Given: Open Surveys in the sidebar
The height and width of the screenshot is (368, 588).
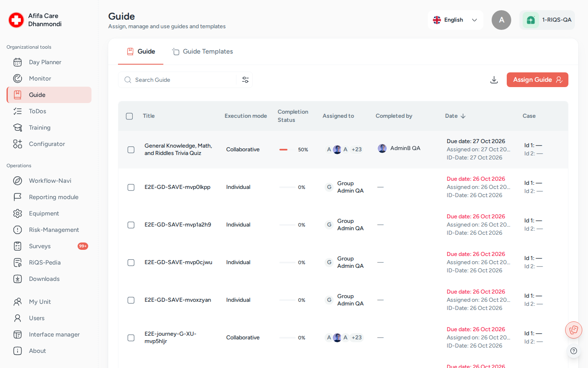Looking at the screenshot, I should tap(49, 246).
